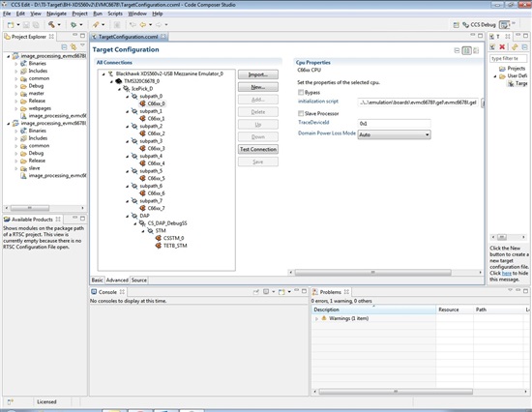Click the debug bug icon in toolbar

point(74,25)
